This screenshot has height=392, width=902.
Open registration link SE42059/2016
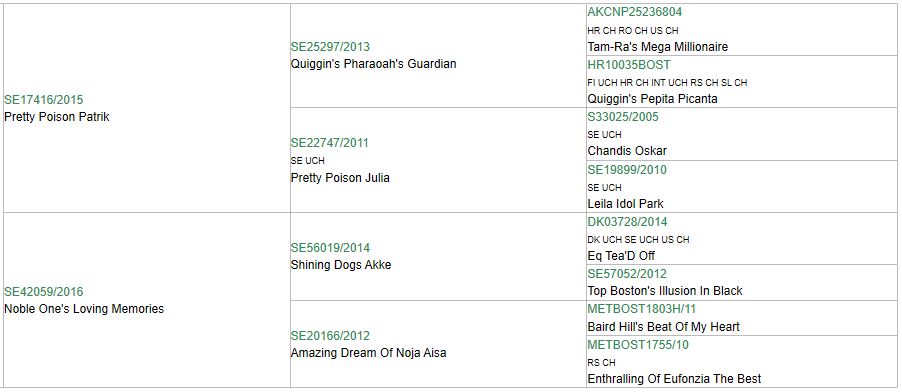point(44,292)
